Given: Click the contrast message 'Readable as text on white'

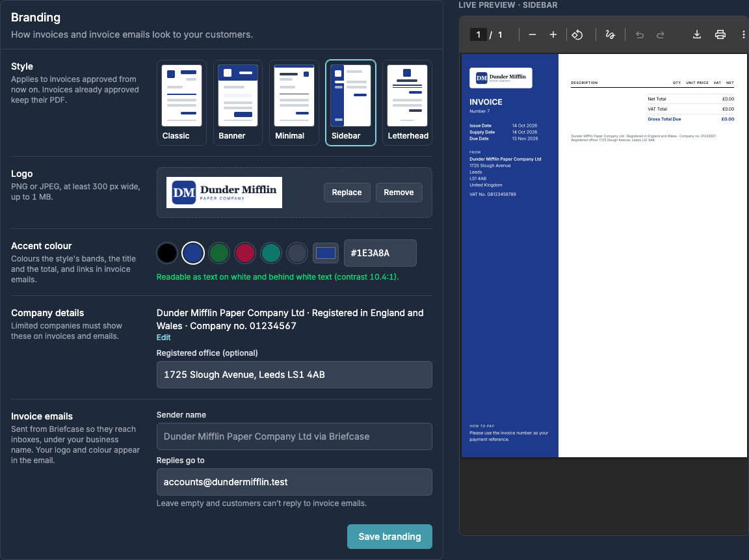Looking at the screenshot, I should click(x=278, y=277).
